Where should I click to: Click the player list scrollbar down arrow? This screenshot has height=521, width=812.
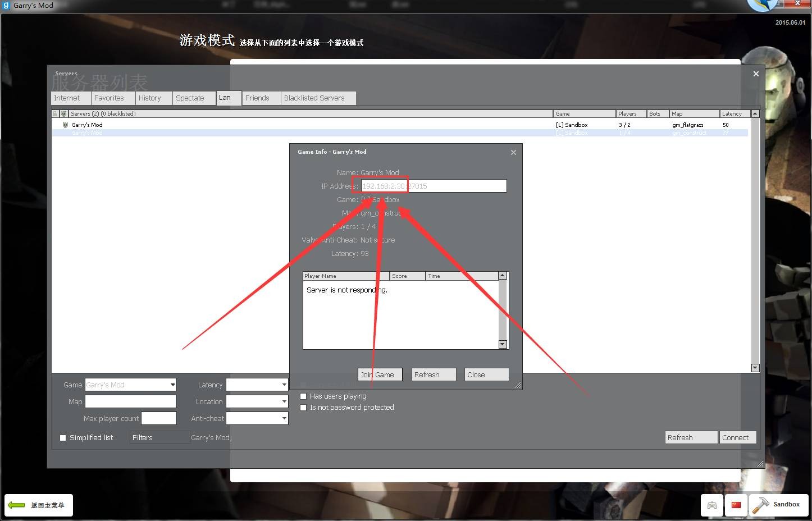click(x=503, y=344)
